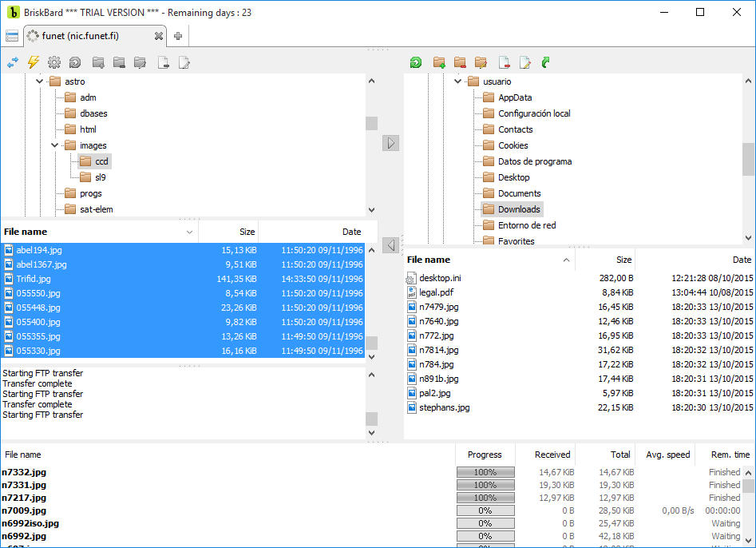Click the green curved arrow icon
Viewport: 756px width, 548px height.
(x=546, y=62)
